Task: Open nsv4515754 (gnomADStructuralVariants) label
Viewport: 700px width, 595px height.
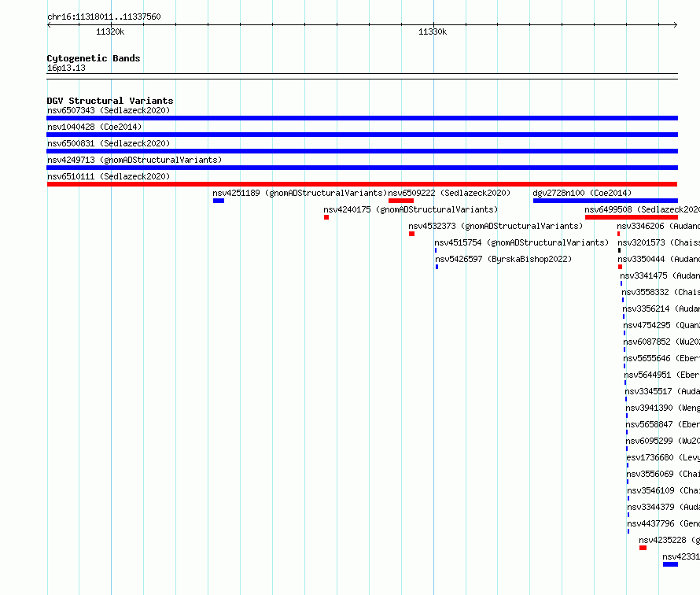Action: (x=521, y=242)
